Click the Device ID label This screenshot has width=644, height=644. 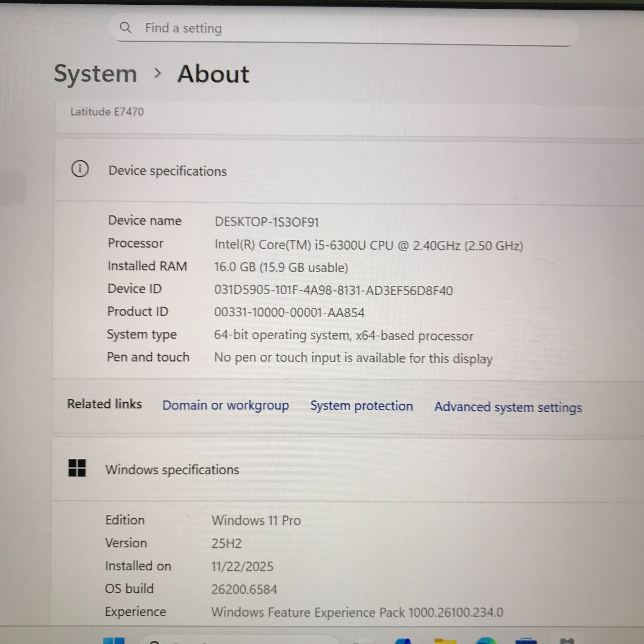coord(134,289)
